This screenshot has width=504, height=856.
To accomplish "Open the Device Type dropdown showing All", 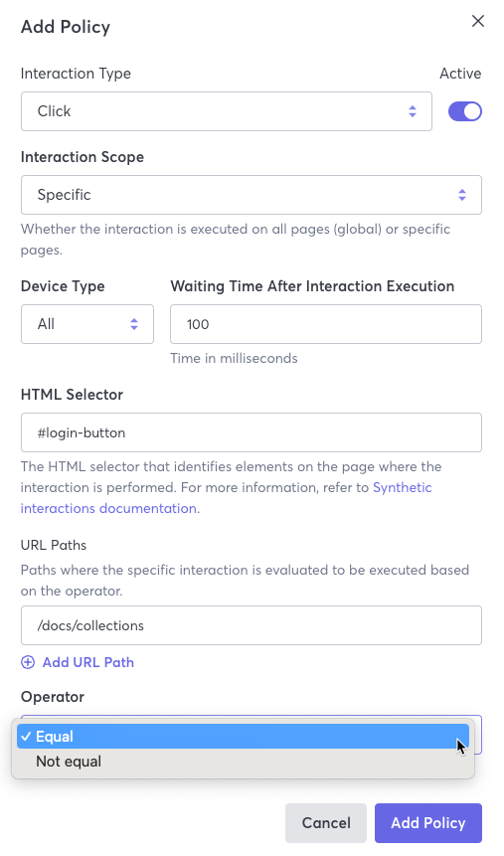I will point(87,324).
